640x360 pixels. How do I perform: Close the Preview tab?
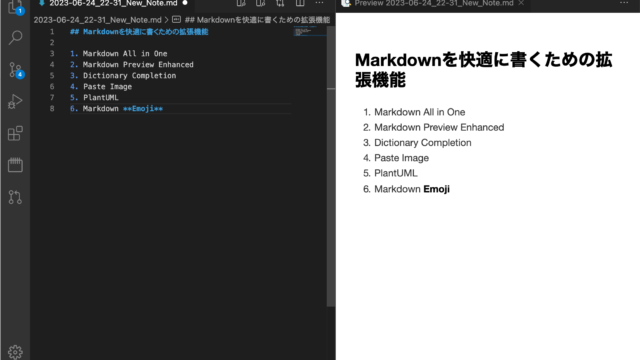tap(521, 3)
